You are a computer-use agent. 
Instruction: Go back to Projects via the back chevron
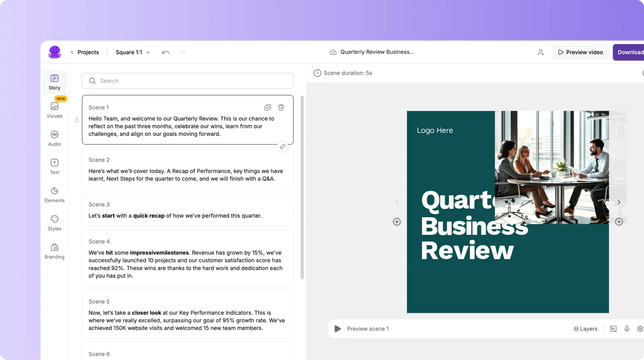pos(72,52)
